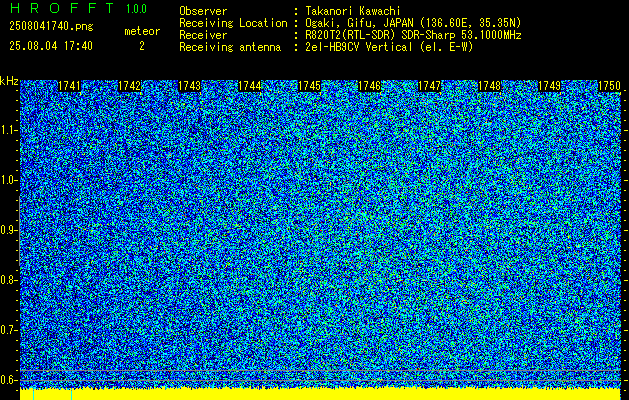Click the Receiver field label
Image resolution: width=629 pixels, height=400 pixels.
click(x=203, y=35)
